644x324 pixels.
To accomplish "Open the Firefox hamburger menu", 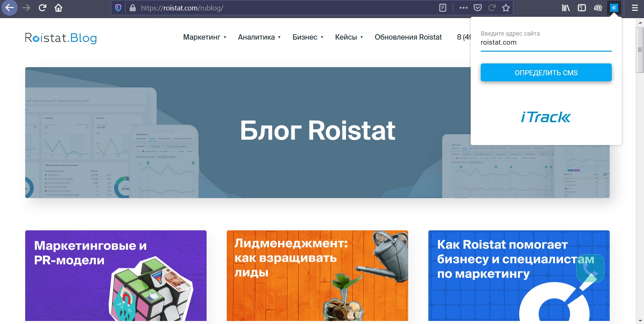I will (635, 7).
